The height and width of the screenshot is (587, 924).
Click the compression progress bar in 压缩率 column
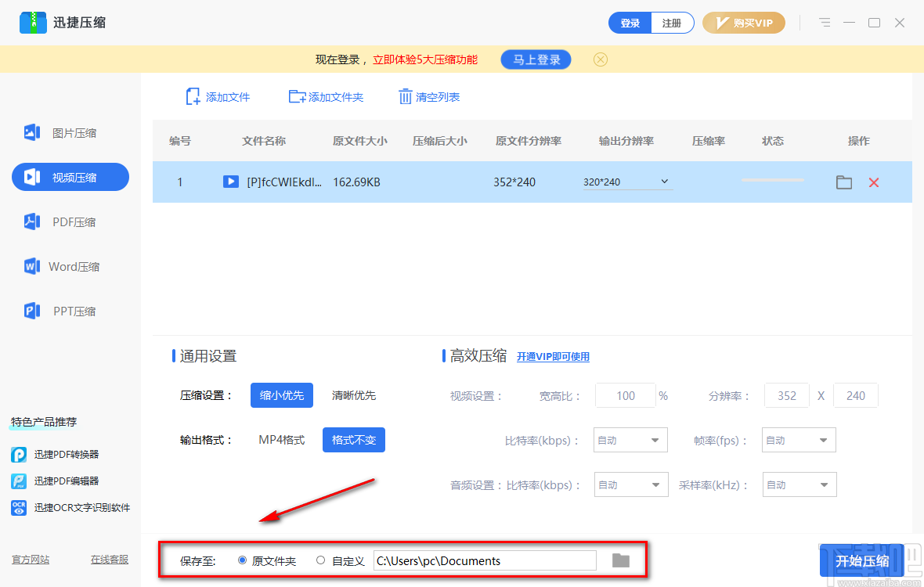coord(772,179)
